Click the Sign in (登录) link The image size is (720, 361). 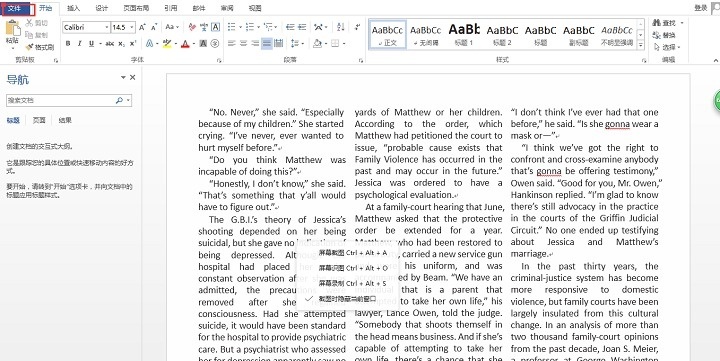point(701,8)
